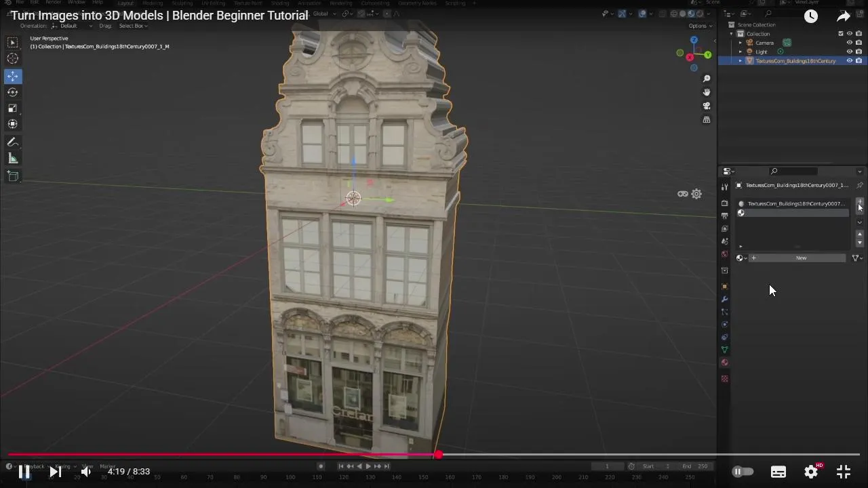Image resolution: width=868 pixels, height=488 pixels.
Task: Hide TexturesCom_Buildings18thCentury object with eye icon
Action: pyautogui.click(x=849, y=61)
